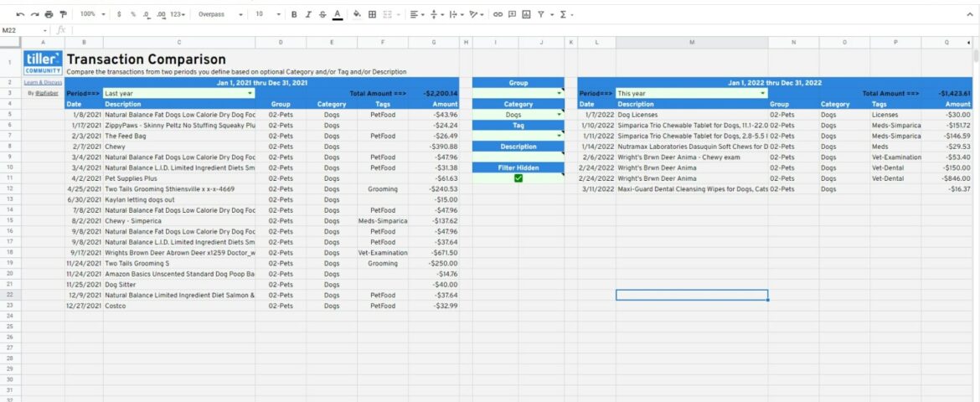Toggle strikethrough formatting
This screenshot has width=980, height=402.
322,13
